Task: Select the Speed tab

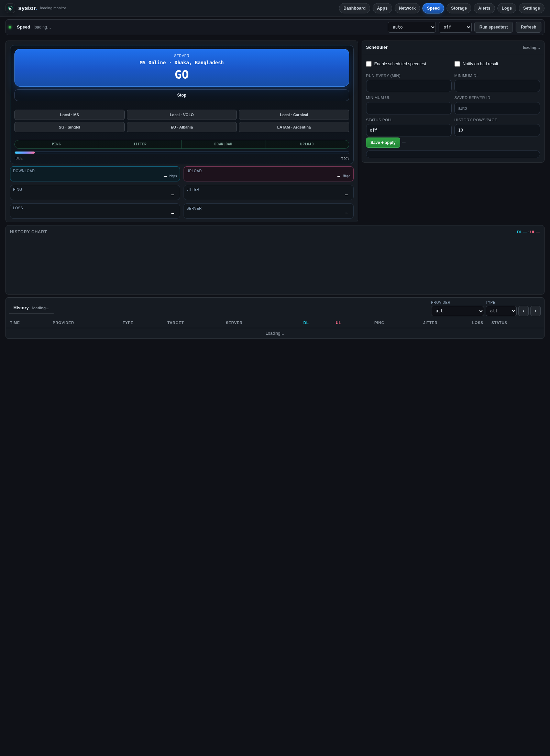Action: (433, 8)
